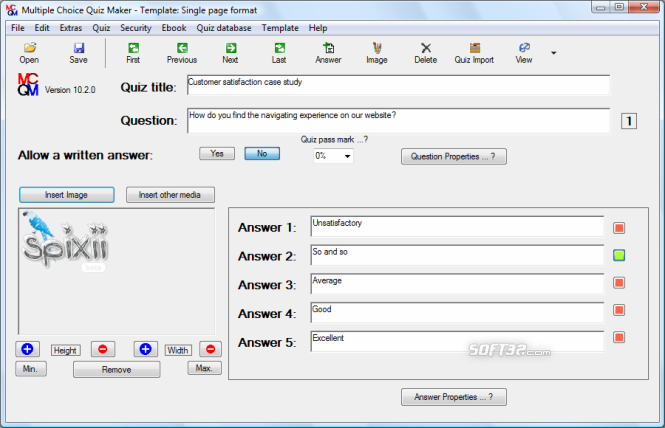This screenshot has height=428, width=665.
Task: Open the Security menu
Action: 136,28
